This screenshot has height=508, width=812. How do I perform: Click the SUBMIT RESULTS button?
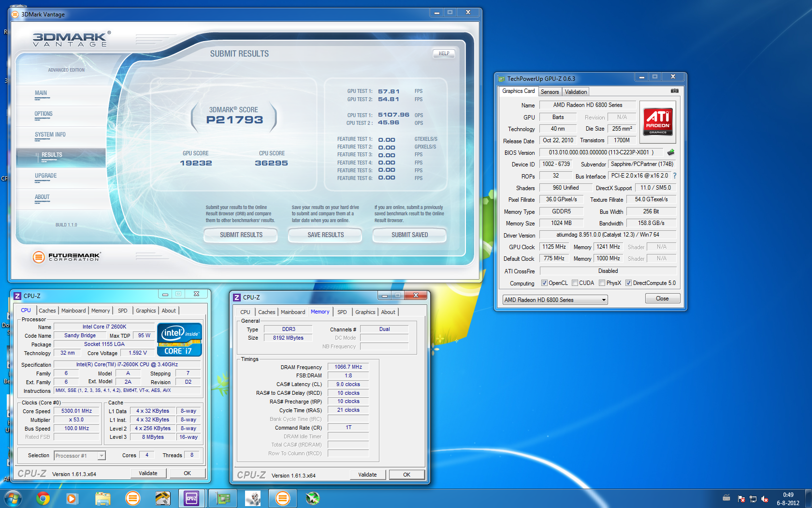241,235
